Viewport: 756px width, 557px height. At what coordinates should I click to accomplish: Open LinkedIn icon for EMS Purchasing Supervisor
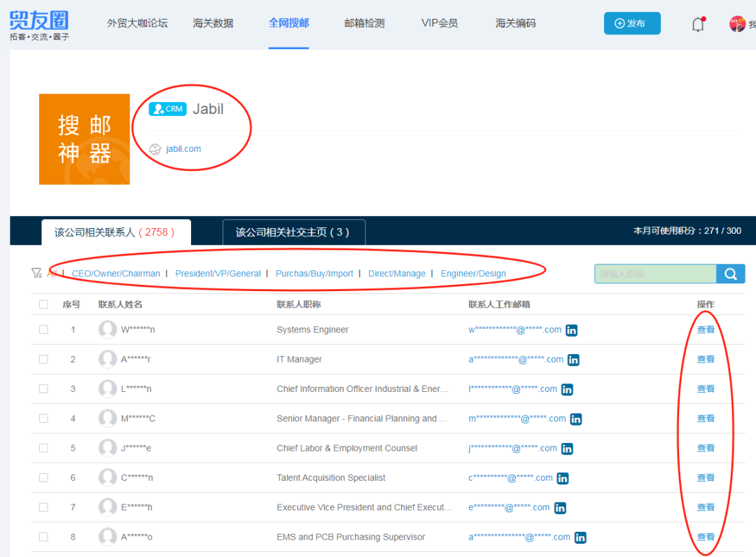click(x=580, y=537)
